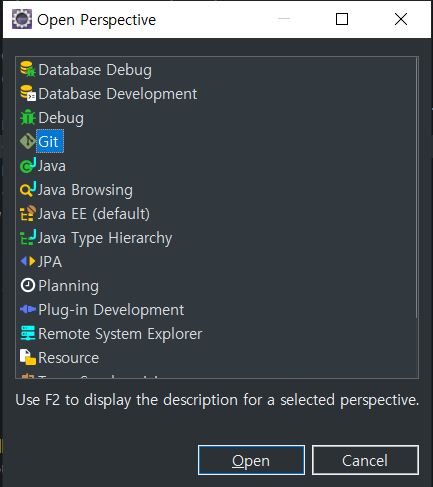Click the Git perspective diamond icon
433x487 pixels.
pyautogui.click(x=28, y=141)
